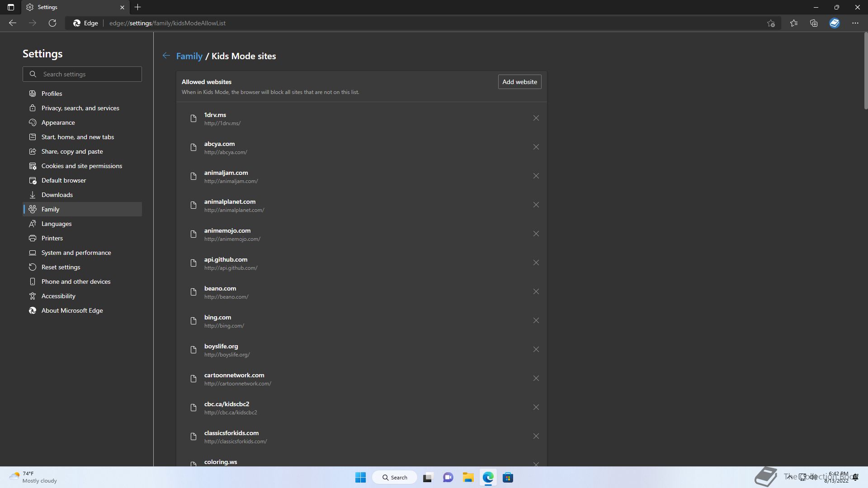Click the Add website button
868x488 pixels.
519,82
